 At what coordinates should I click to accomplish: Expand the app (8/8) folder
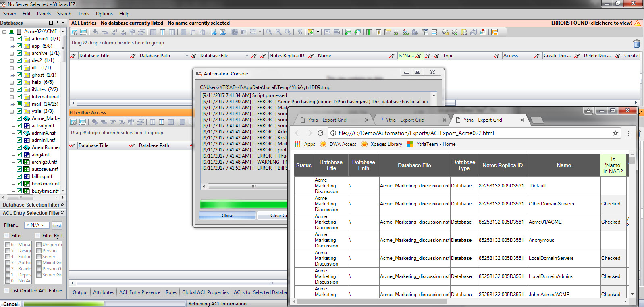12,46
